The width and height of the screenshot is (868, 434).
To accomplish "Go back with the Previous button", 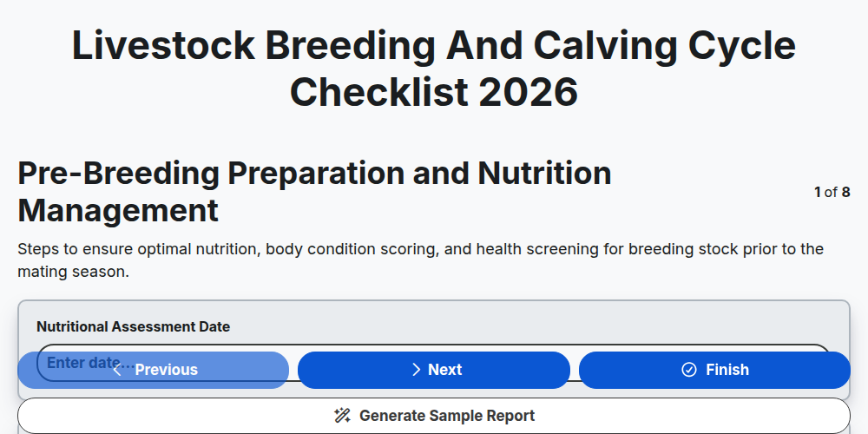I will pyautogui.click(x=154, y=370).
